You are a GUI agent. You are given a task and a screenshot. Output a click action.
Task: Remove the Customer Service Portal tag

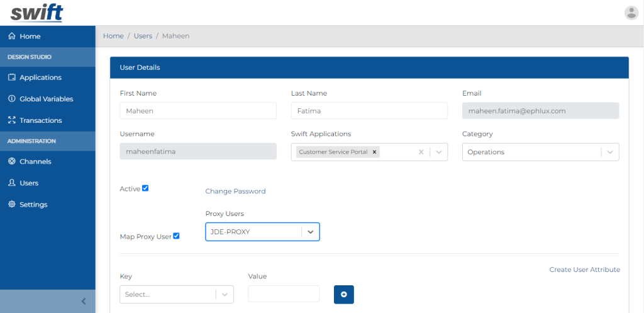coord(374,152)
